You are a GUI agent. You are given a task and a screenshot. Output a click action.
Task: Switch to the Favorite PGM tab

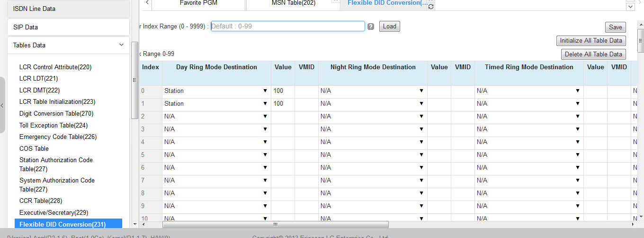pos(198,3)
